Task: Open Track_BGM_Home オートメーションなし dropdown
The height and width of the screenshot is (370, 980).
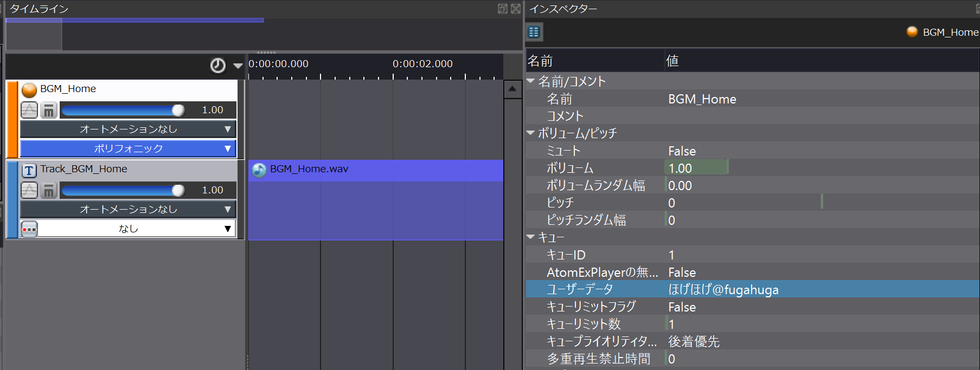Action: [128, 210]
